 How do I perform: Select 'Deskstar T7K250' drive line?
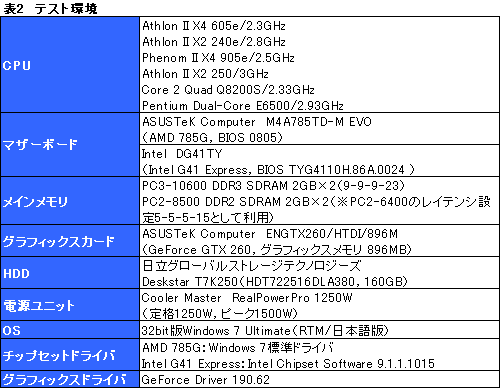point(275,282)
